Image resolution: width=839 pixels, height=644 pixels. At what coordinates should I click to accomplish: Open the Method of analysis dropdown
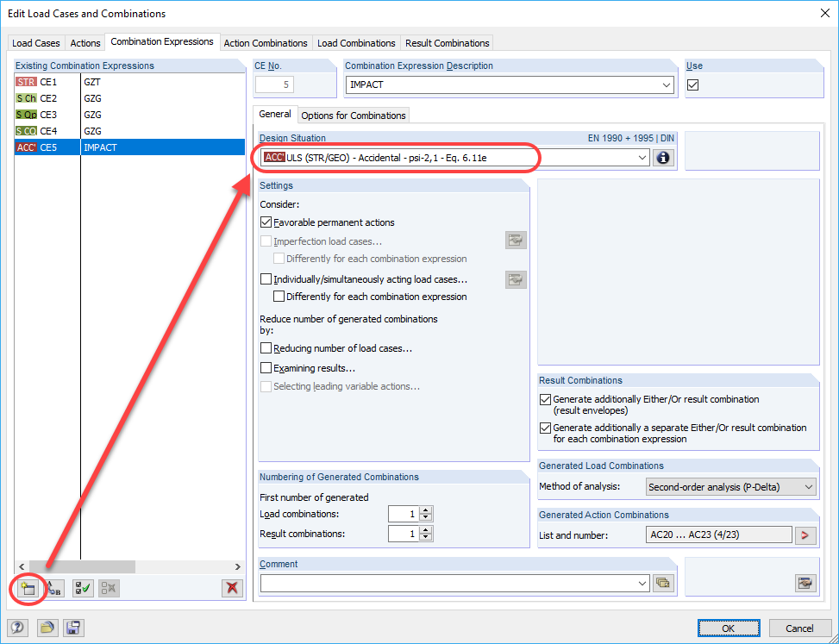(x=807, y=487)
